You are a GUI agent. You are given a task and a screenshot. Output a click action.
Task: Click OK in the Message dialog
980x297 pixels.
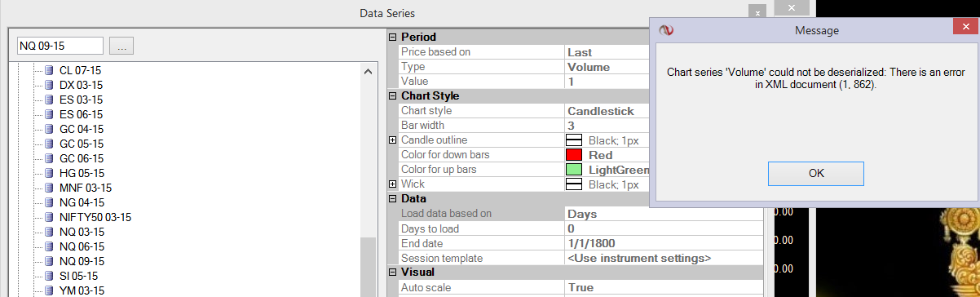[x=816, y=173]
